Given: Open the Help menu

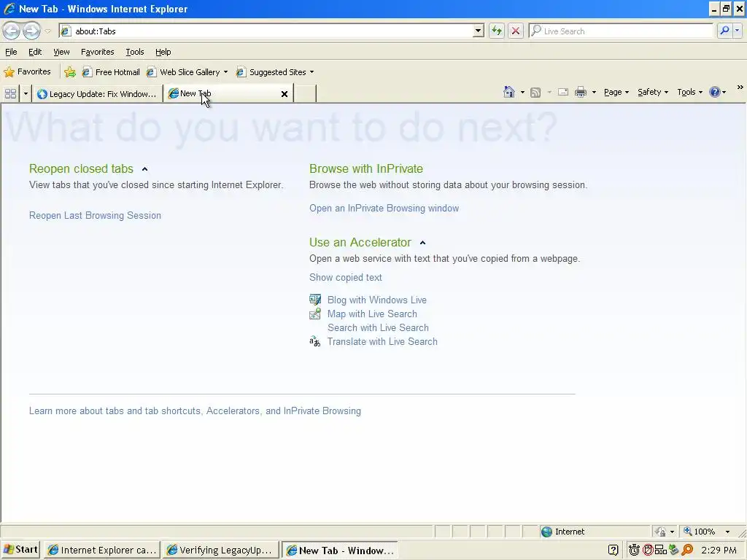Looking at the screenshot, I should tap(163, 52).
